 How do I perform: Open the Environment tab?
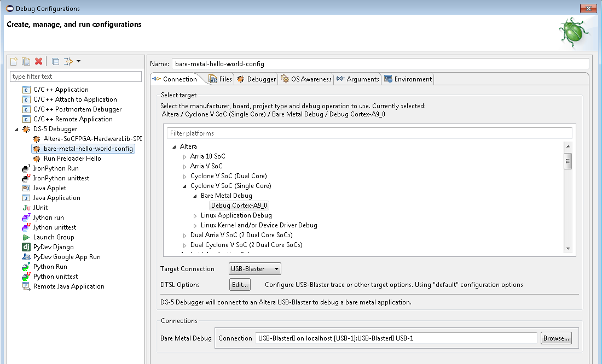pos(408,79)
